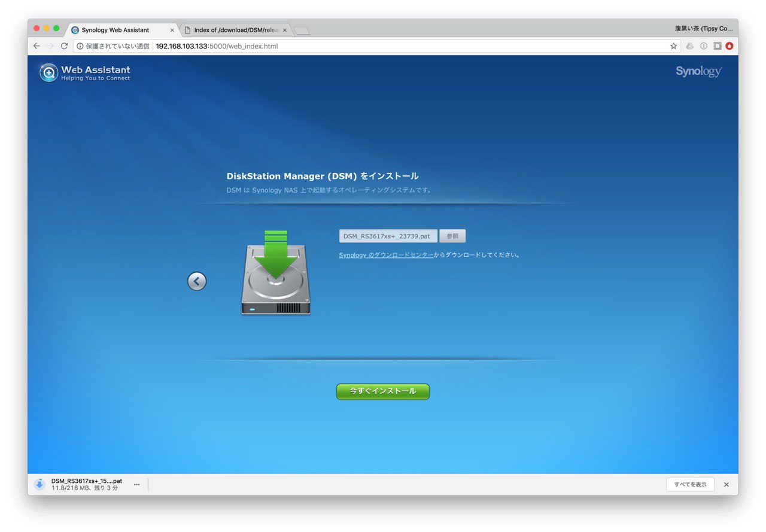Reload the current page
This screenshot has width=766, height=532.
[x=64, y=46]
